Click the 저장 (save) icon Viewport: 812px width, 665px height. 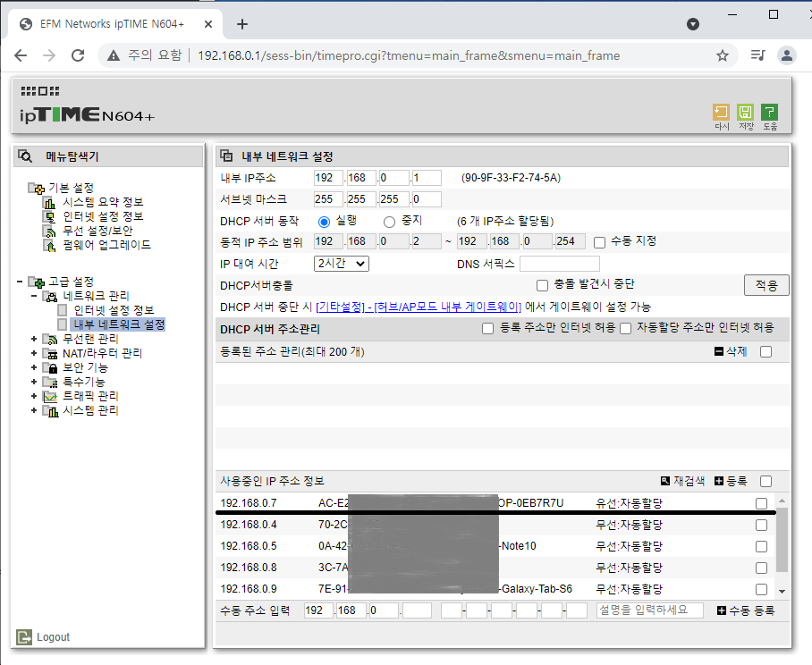pyautogui.click(x=745, y=113)
